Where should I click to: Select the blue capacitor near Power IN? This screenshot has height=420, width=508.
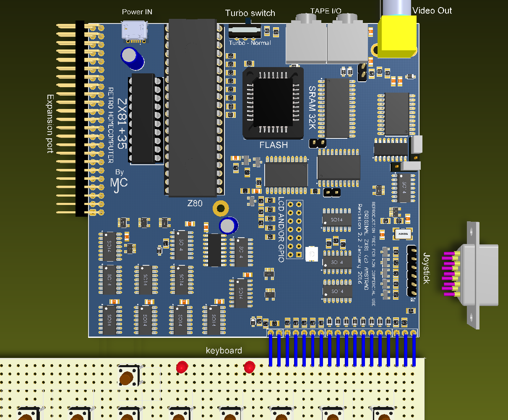(x=133, y=58)
